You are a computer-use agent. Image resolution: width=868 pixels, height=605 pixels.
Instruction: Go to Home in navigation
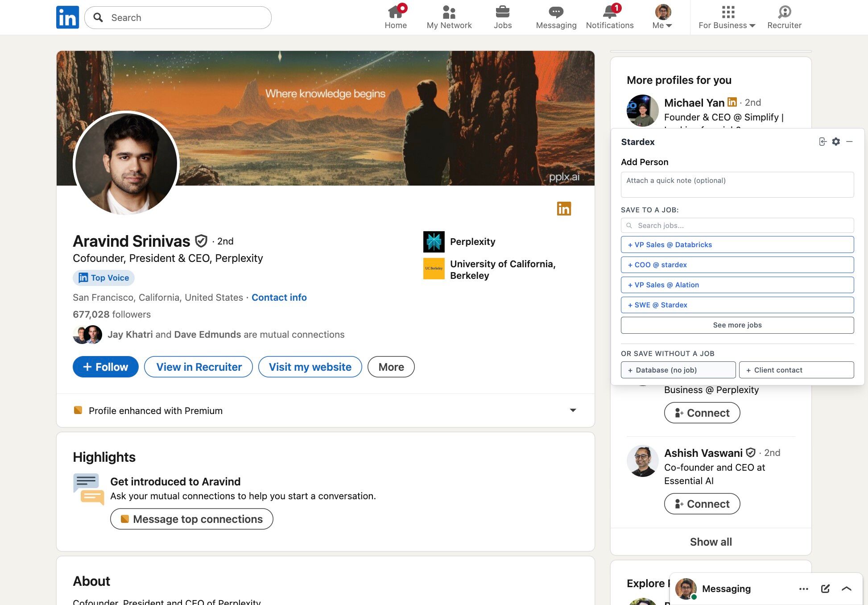click(396, 17)
